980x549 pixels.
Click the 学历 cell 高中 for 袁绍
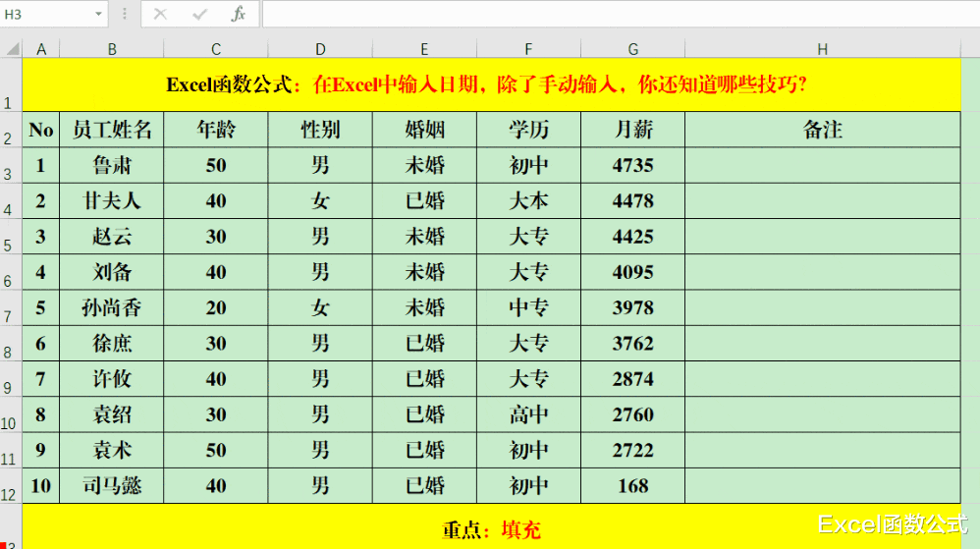528,414
